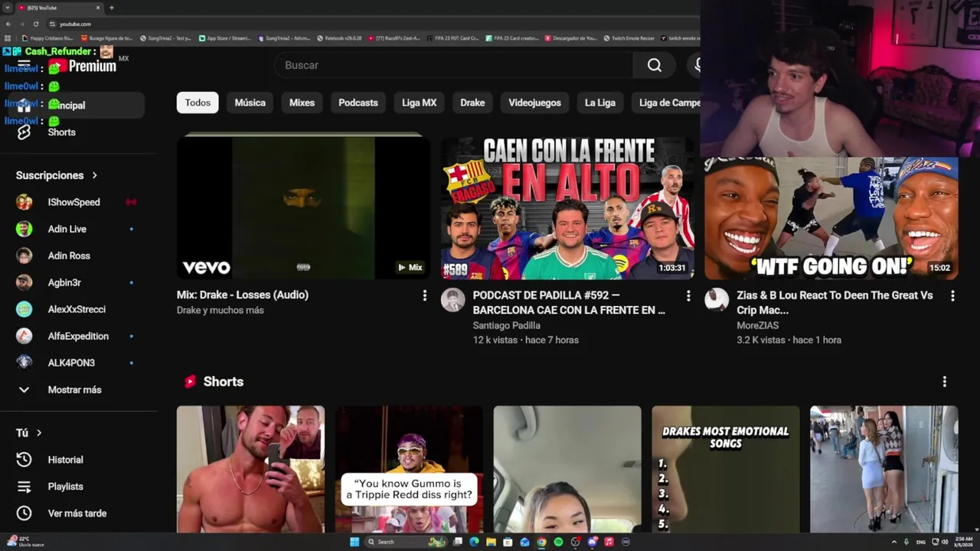Select the Podcasts filter chip
Viewport: 980px width, 551px height.
tap(358, 103)
